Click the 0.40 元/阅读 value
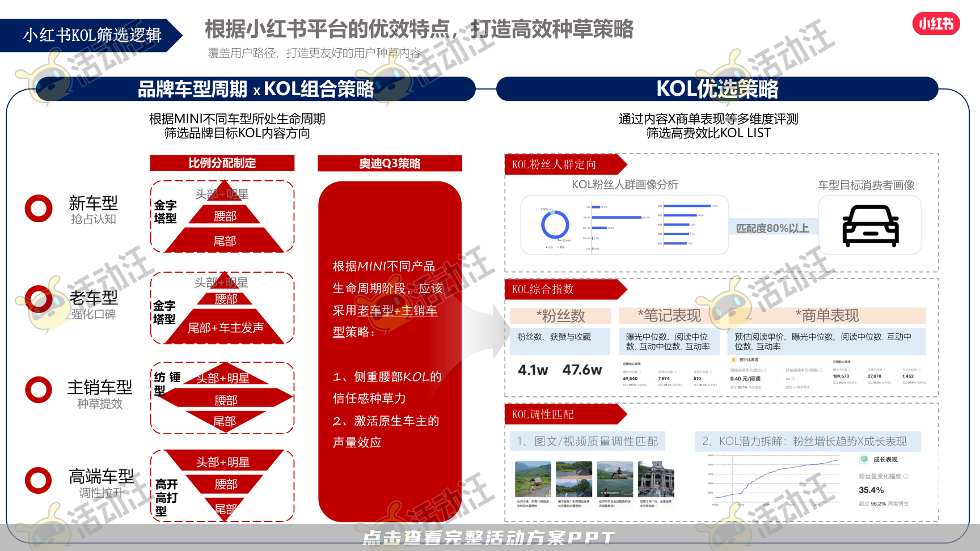This screenshot has height=551, width=980. pyautogui.click(x=745, y=379)
